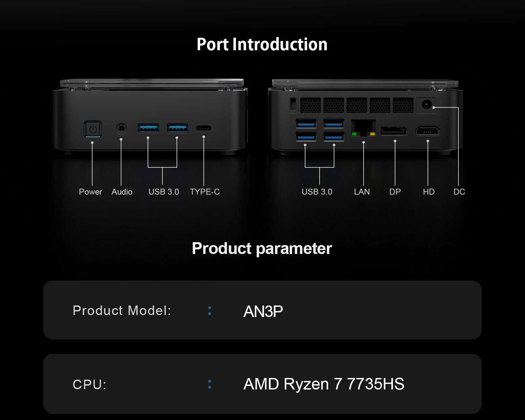
Task: Click the right front blue USB port
Action: (x=178, y=128)
